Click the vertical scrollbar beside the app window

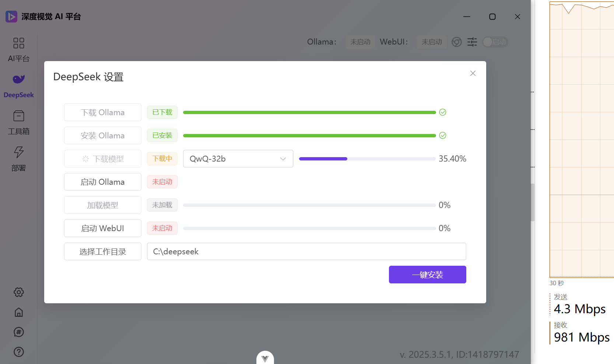(x=533, y=202)
